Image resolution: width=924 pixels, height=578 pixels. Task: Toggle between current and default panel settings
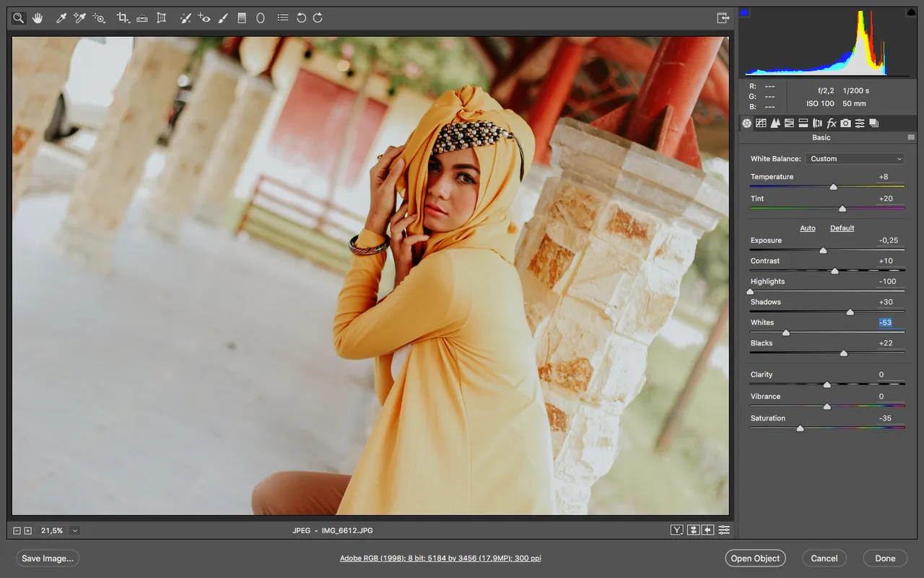724,530
